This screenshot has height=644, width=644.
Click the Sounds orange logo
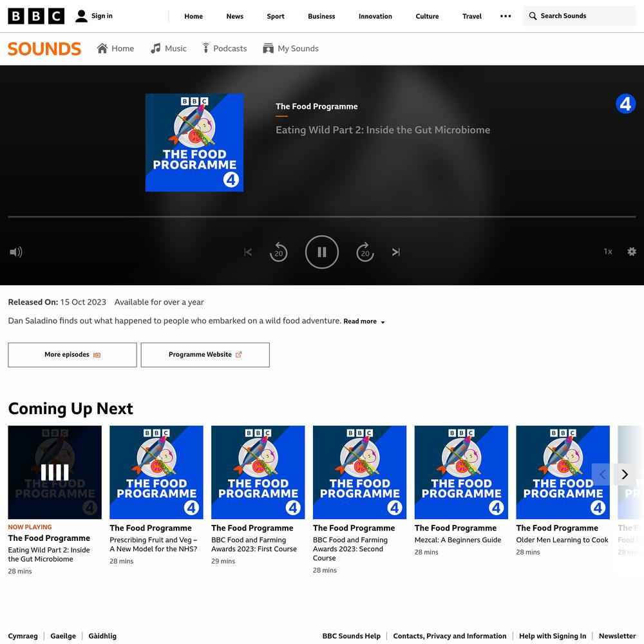[44, 48]
